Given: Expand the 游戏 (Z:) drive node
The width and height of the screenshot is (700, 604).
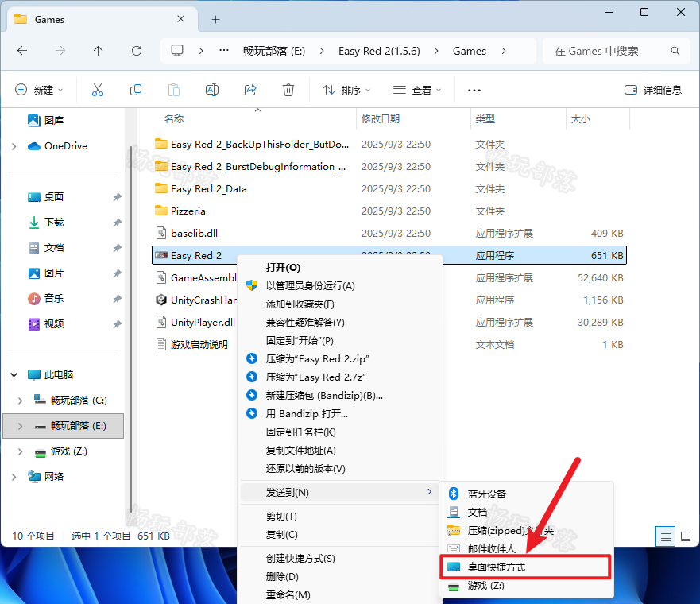Looking at the screenshot, I should click(20, 451).
